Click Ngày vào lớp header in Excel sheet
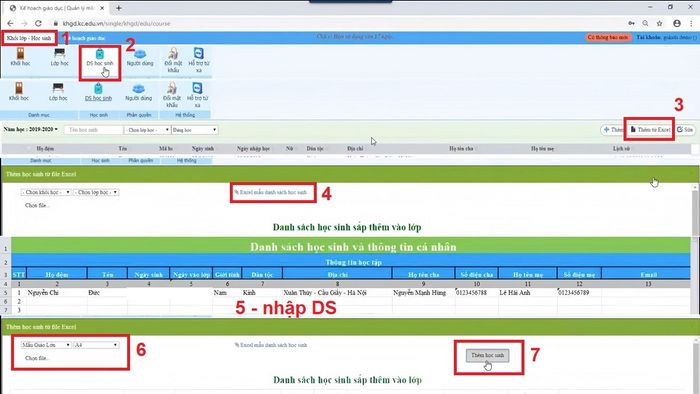700x394 pixels. (x=191, y=274)
